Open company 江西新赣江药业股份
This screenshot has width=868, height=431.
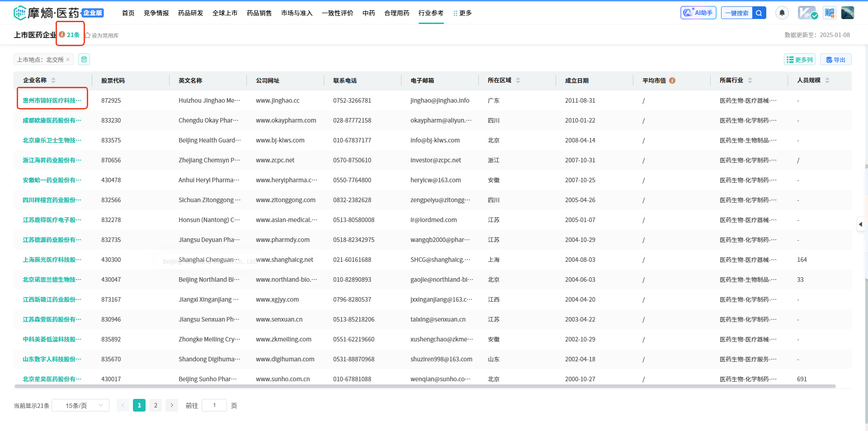(52, 299)
